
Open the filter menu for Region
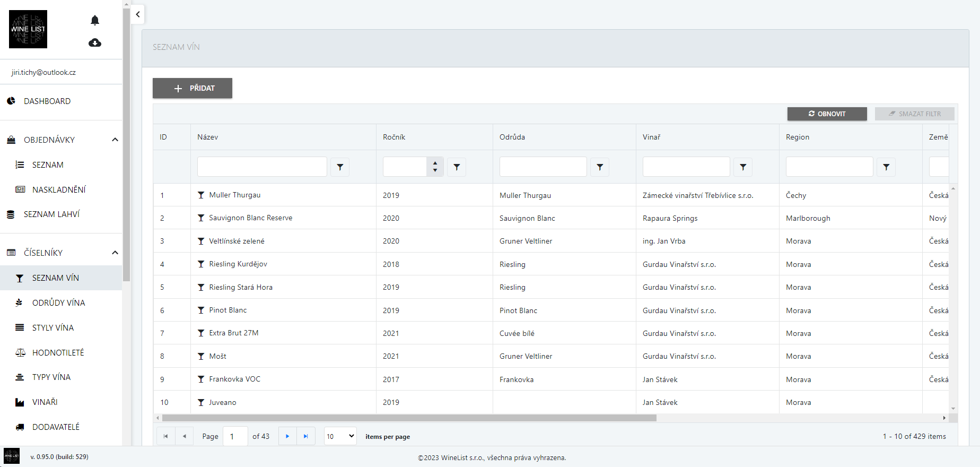click(886, 167)
